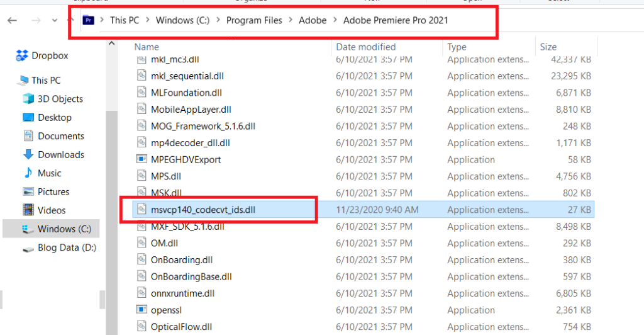Click the MPEGHDVExport application icon

[x=142, y=159]
